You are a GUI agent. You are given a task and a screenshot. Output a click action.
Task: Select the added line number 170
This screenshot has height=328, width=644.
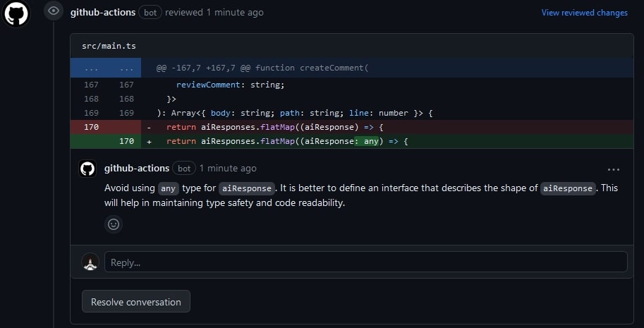pos(126,141)
